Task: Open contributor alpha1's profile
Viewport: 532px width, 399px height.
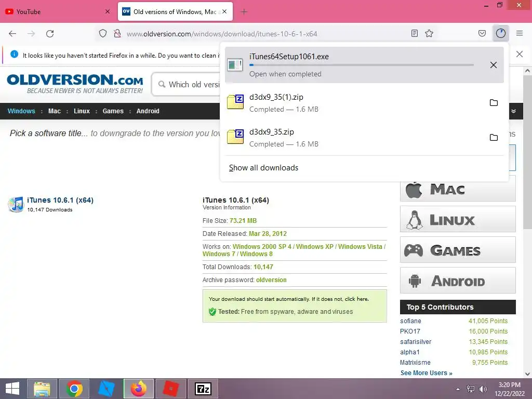Action: [409, 352]
